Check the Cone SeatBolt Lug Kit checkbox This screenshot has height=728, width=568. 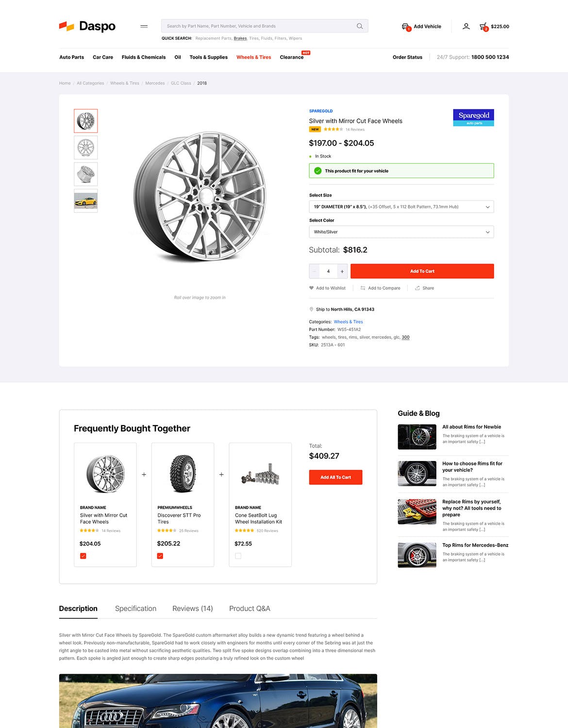click(x=238, y=556)
